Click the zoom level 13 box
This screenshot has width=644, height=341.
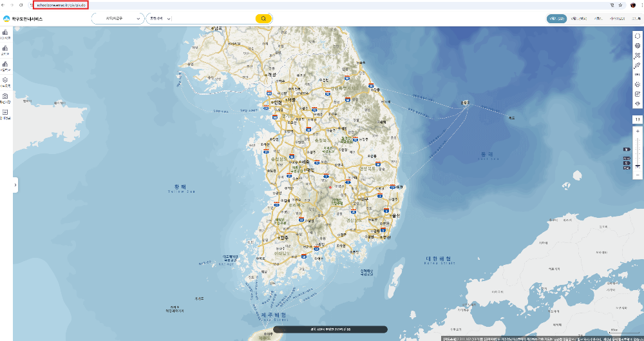click(638, 119)
